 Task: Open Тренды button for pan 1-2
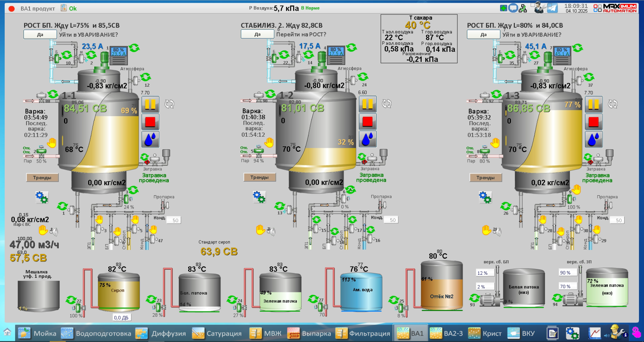tap(259, 177)
